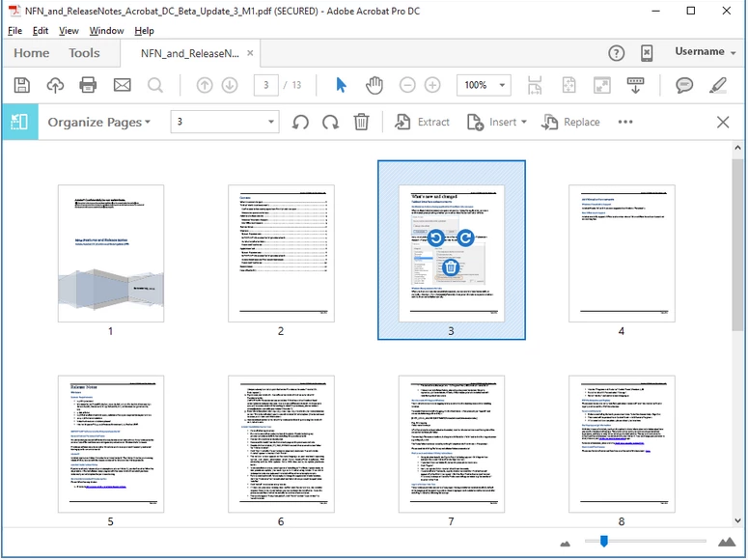Open the Help question mark icon
748x560 pixels.
coord(617,53)
